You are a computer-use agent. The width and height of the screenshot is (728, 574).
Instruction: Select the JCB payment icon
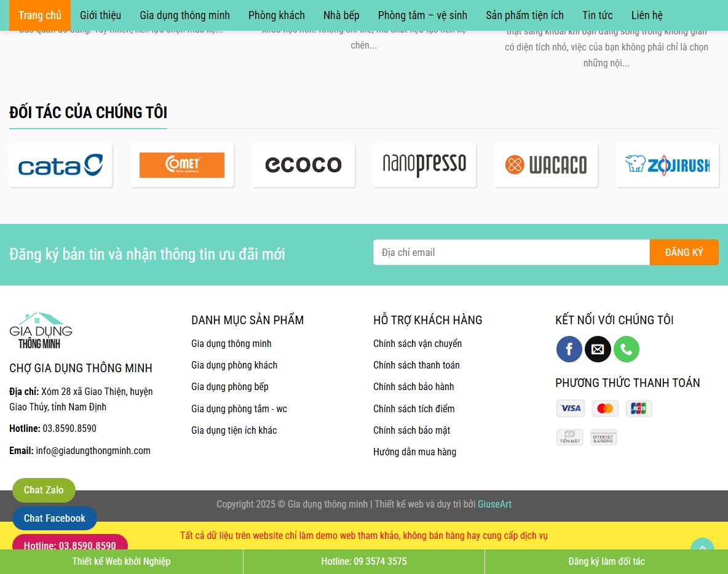pyautogui.click(x=639, y=409)
